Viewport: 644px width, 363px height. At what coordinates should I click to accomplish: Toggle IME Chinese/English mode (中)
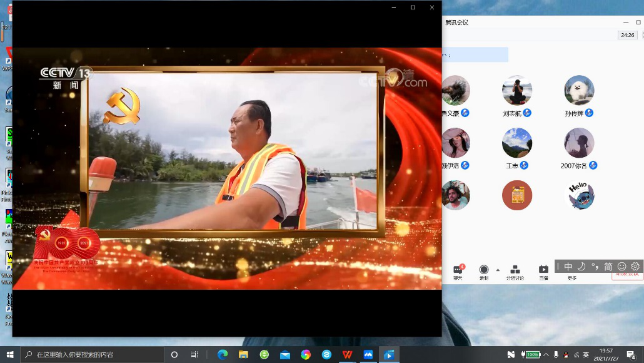[x=568, y=267]
